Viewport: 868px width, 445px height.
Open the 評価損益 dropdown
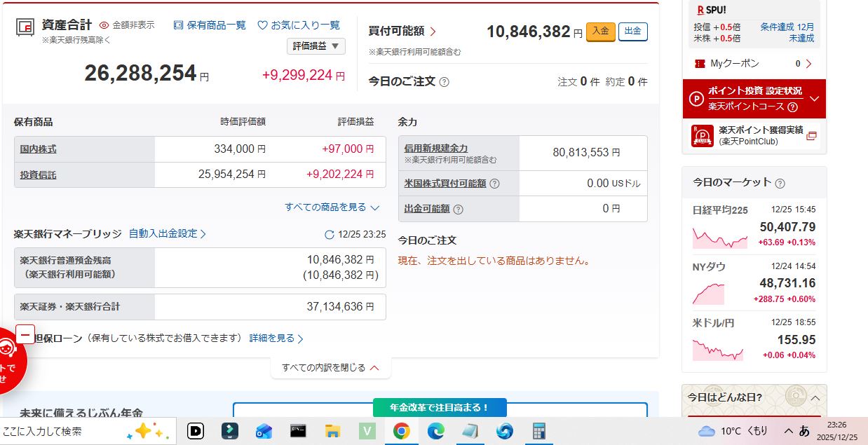[x=316, y=46]
